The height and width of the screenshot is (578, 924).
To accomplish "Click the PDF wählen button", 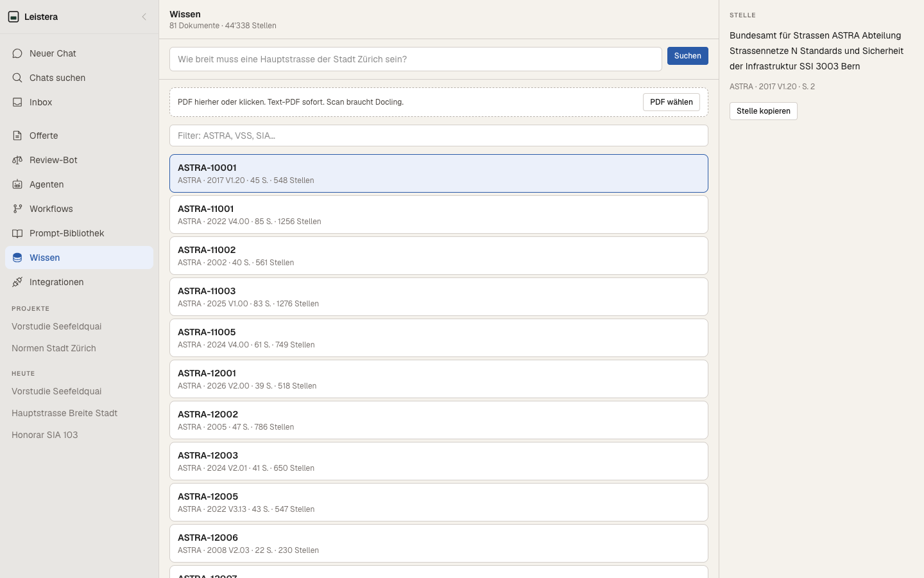I will [671, 102].
